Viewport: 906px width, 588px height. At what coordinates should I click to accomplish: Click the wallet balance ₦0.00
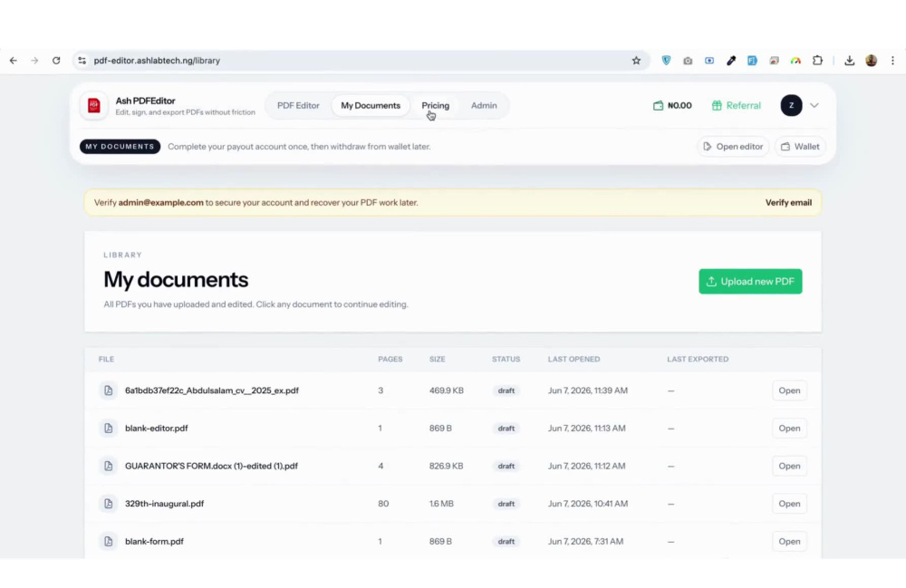coord(672,106)
